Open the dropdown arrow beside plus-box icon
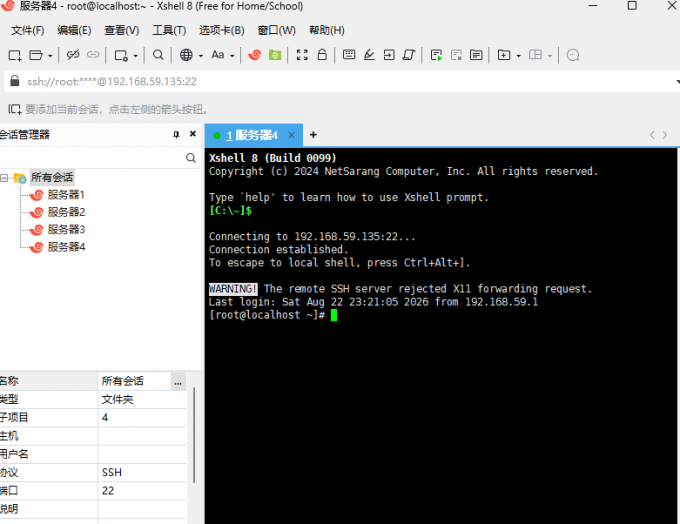The height and width of the screenshot is (524, 680). 518,56
